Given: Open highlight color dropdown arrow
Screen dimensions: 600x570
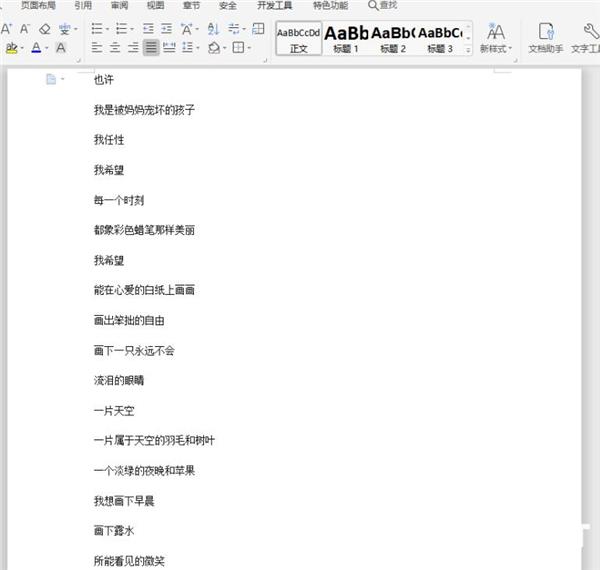Looking at the screenshot, I should click(22, 48).
